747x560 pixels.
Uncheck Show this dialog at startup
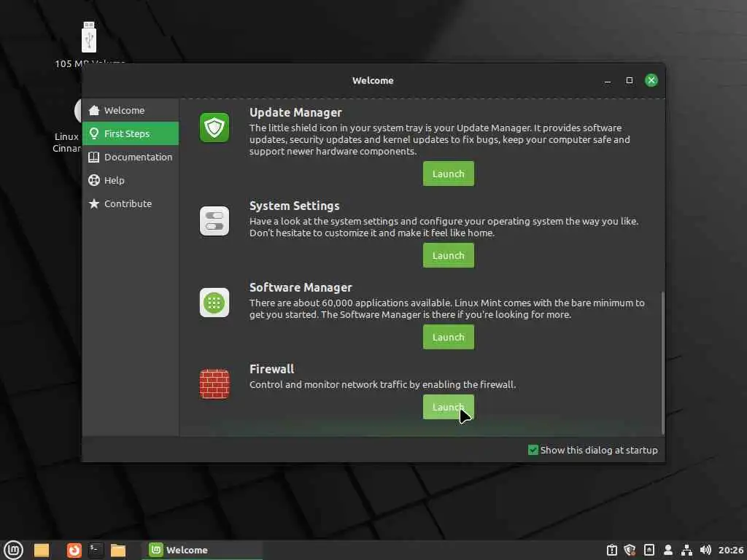[x=533, y=450]
